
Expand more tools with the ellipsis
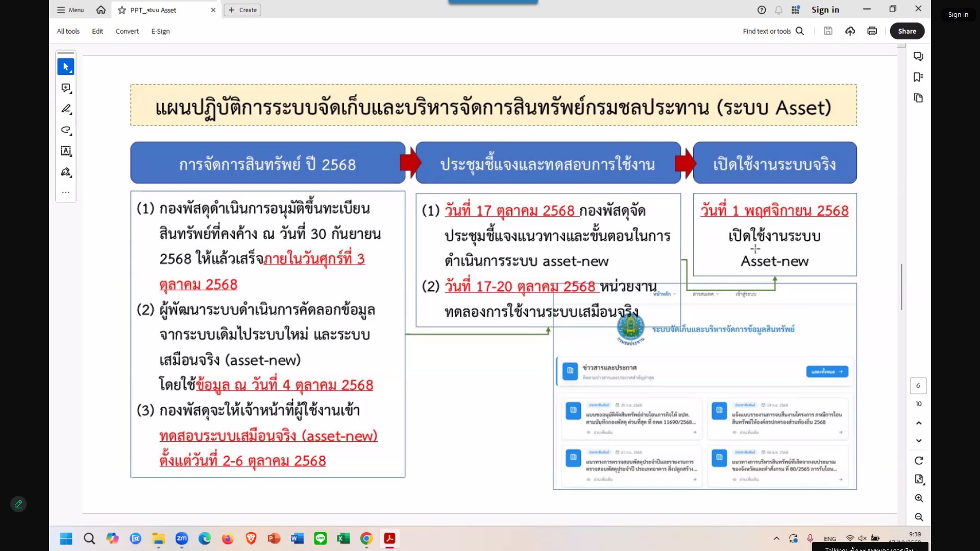tap(66, 193)
